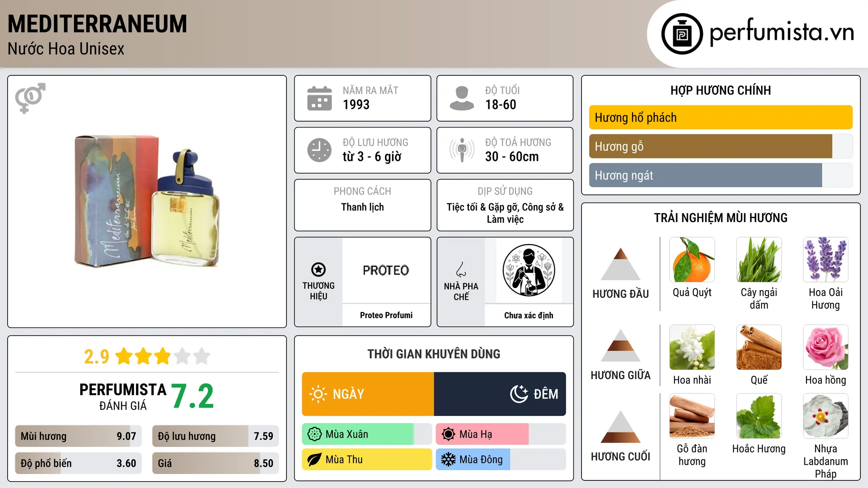This screenshot has height=488, width=868.
Task: Click the pyramid icon above Hương cuối
Action: pos(620,426)
